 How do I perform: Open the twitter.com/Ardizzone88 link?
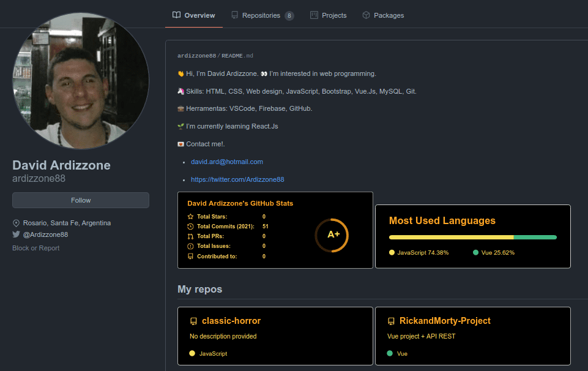(237, 179)
